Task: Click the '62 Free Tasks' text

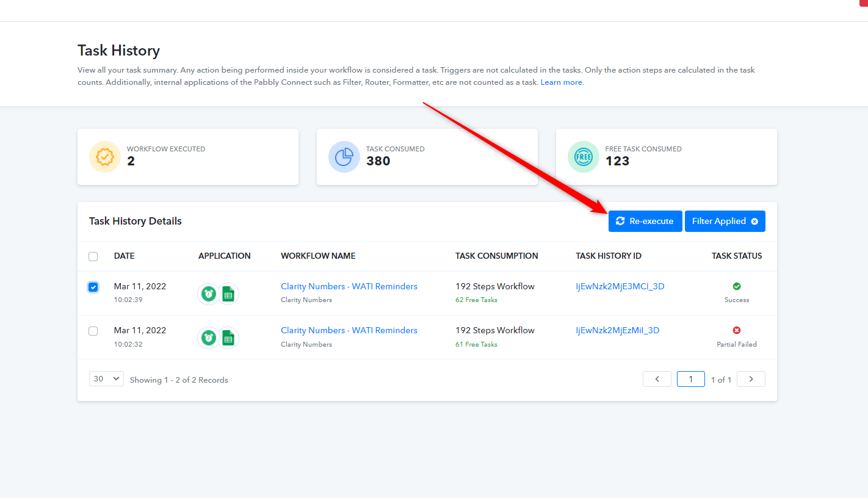Action: click(476, 300)
